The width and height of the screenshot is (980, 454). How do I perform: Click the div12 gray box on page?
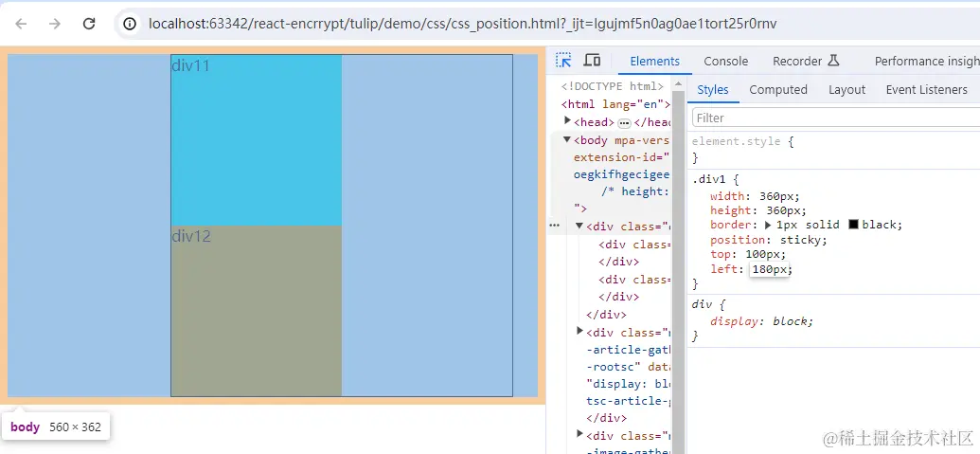click(x=257, y=311)
